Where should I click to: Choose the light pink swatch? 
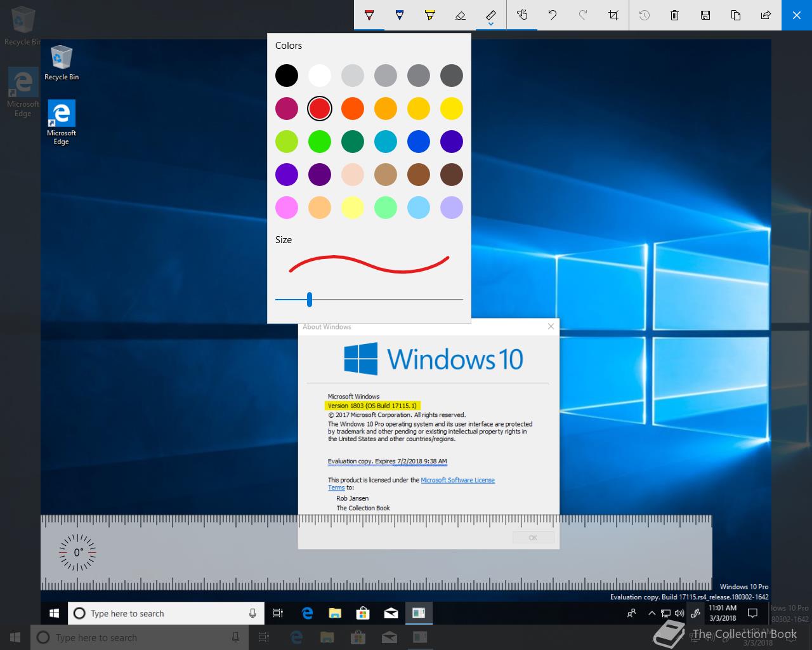tap(287, 208)
